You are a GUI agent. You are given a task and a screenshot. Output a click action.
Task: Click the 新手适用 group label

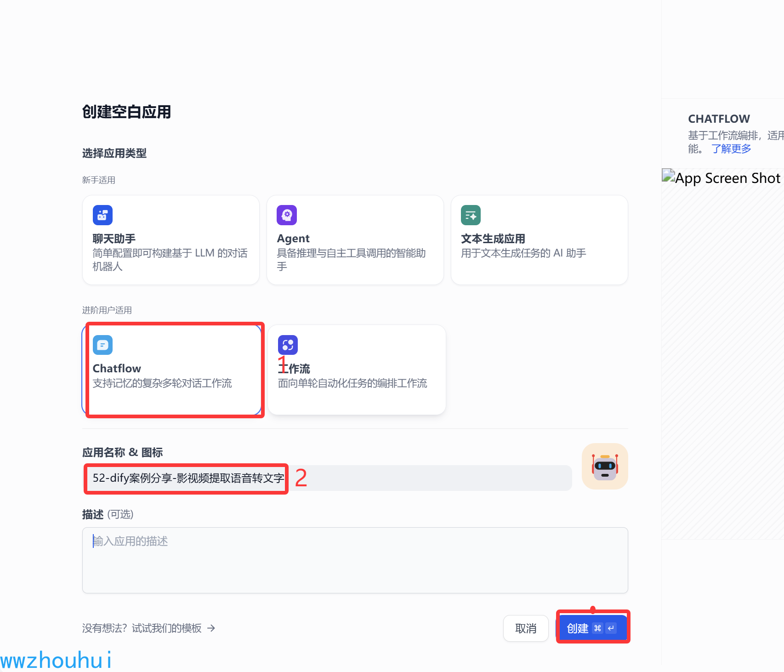tap(99, 180)
